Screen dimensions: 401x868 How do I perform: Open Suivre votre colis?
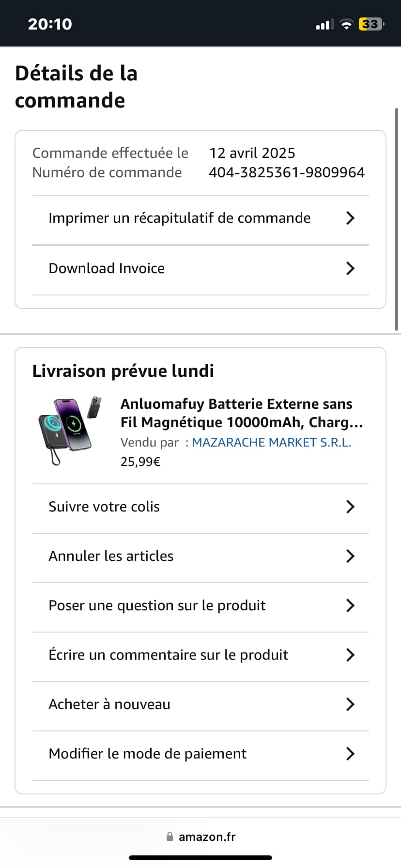click(200, 509)
